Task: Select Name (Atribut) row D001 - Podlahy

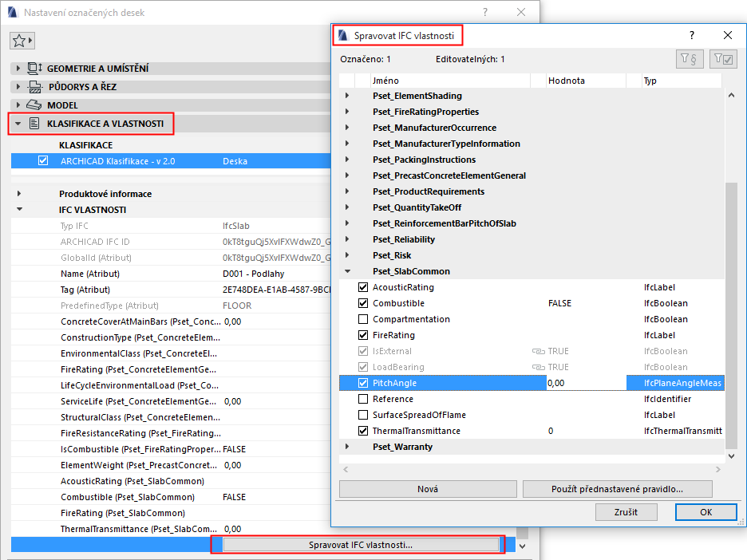Action: 171,274
